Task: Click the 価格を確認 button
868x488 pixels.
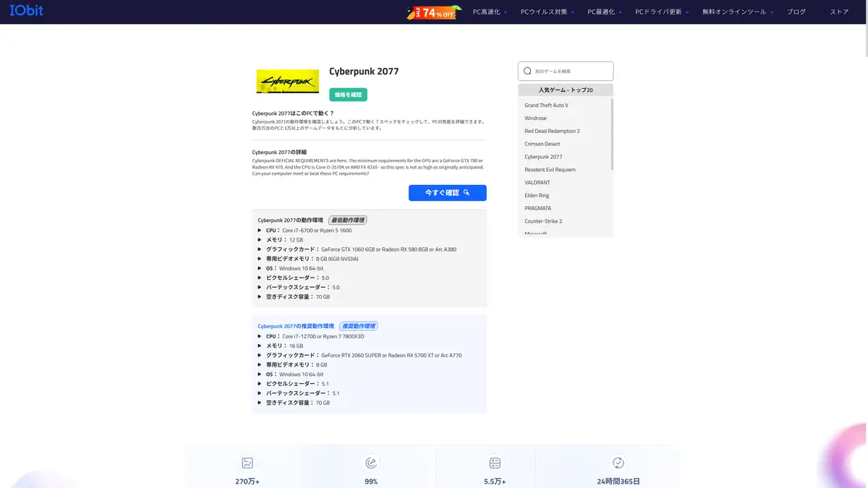Action: point(348,95)
